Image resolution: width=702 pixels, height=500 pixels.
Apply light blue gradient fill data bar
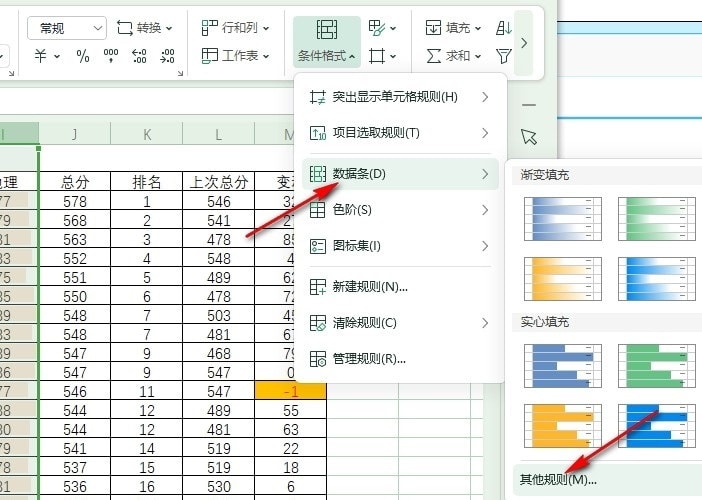tap(657, 278)
